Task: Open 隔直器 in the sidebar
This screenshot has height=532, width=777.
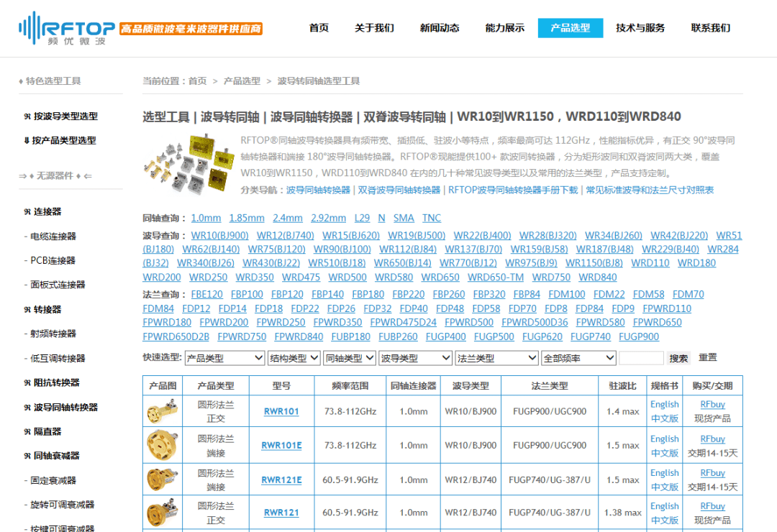Action: coord(43,432)
